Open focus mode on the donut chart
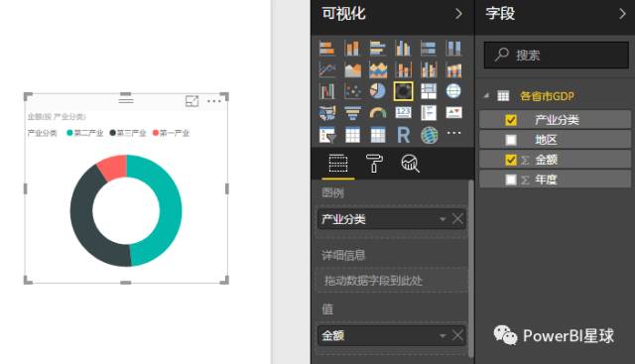Viewport: 635px width, 364px height. pyautogui.click(x=191, y=101)
